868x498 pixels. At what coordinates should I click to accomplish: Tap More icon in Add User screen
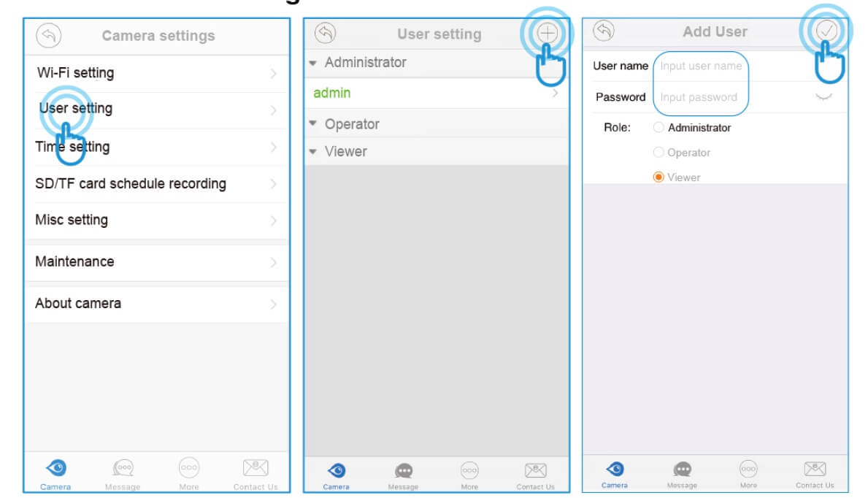pyautogui.click(x=748, y=475)
